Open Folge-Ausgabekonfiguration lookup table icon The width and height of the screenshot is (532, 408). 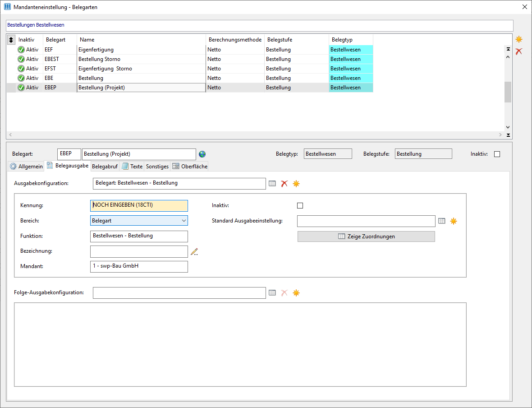tap(272, 292)
